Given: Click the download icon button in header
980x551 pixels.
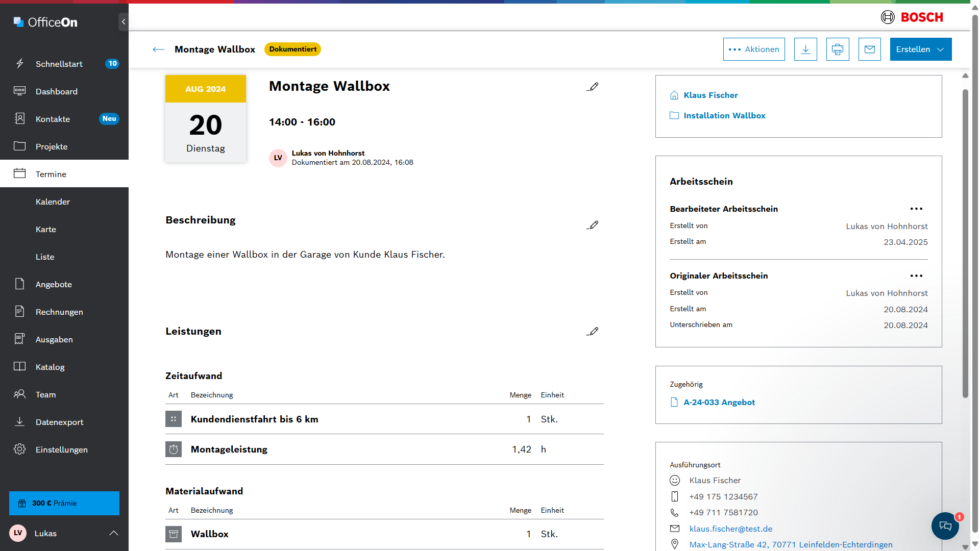Looking at the screenshot, I should (x=805, y=49).
